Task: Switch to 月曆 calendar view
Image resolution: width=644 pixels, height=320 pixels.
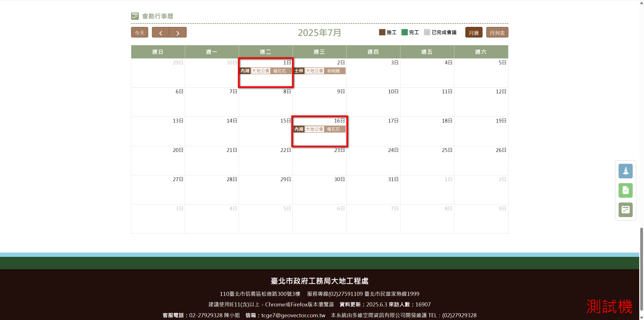Action: point(474,33)
